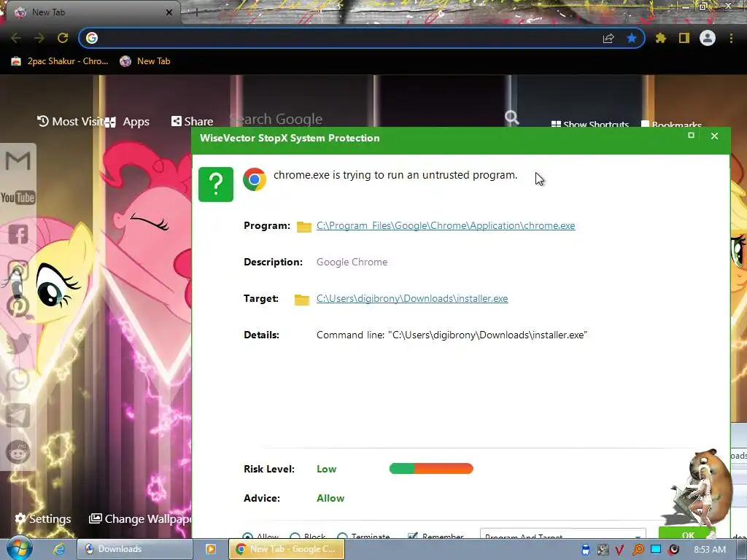This screenshot has width=747, height=560.
Task: Click the Chrome forward arrow
Action: [39, 38]
